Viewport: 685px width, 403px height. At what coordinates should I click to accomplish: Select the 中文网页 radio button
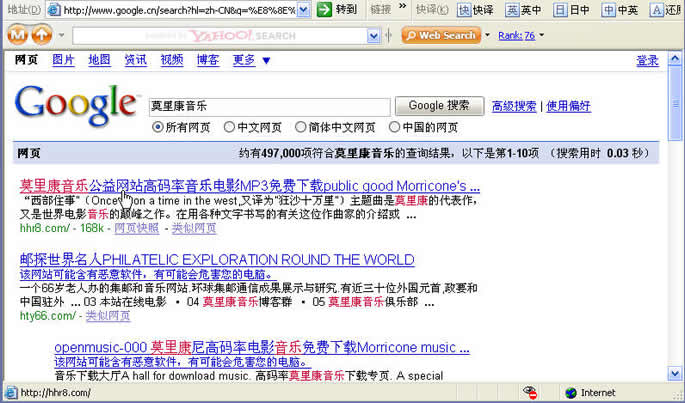pos(229,127)
